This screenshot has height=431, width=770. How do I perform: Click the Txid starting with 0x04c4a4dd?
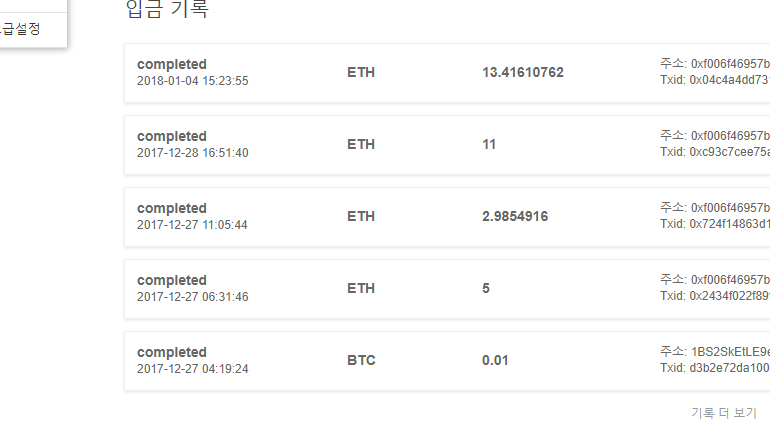click(729, 80)
